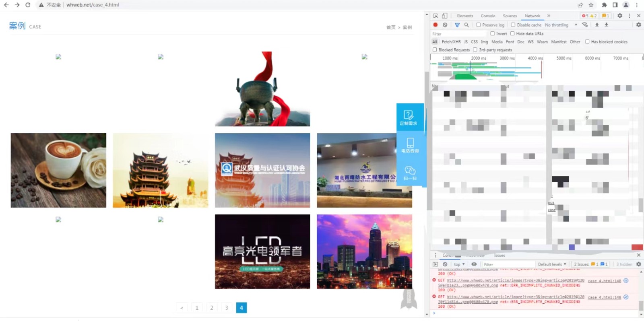Viewport: 644px width, 321px height.
Task: Click the import HAR upload arrow
Action: [x=597, y=25]
